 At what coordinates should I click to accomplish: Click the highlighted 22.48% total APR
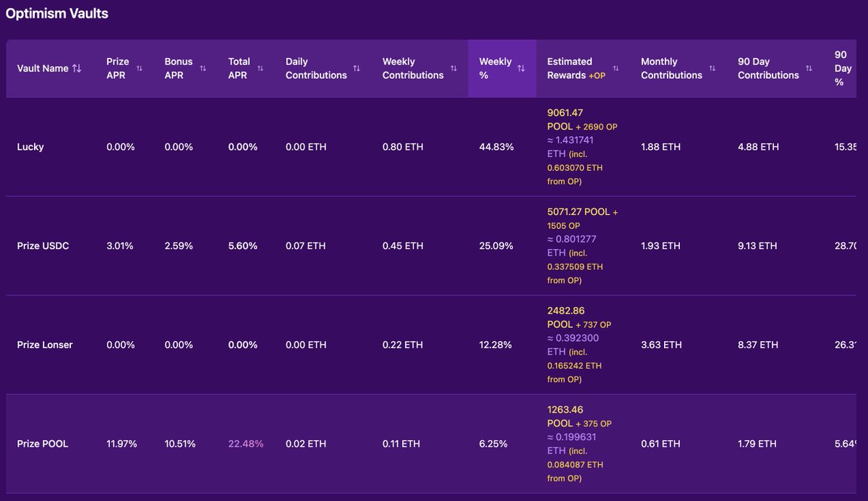tap(246, 444)
